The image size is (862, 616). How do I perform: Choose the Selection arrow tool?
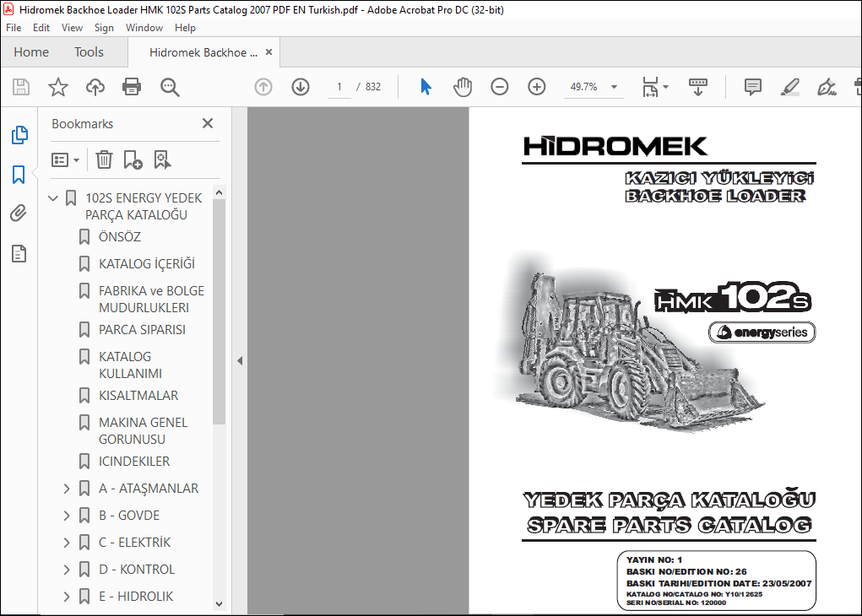coord(426,87)
